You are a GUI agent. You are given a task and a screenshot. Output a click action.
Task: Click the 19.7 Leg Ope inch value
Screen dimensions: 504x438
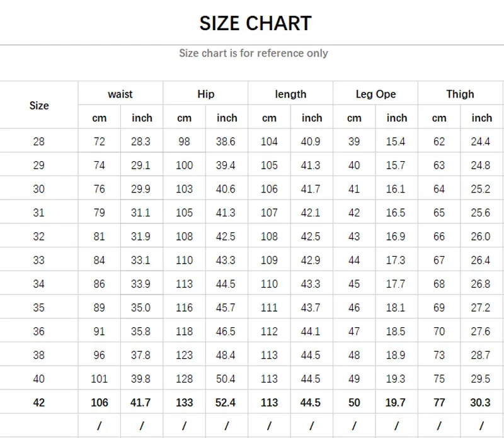pyautogui.click(x=396, y=402)
